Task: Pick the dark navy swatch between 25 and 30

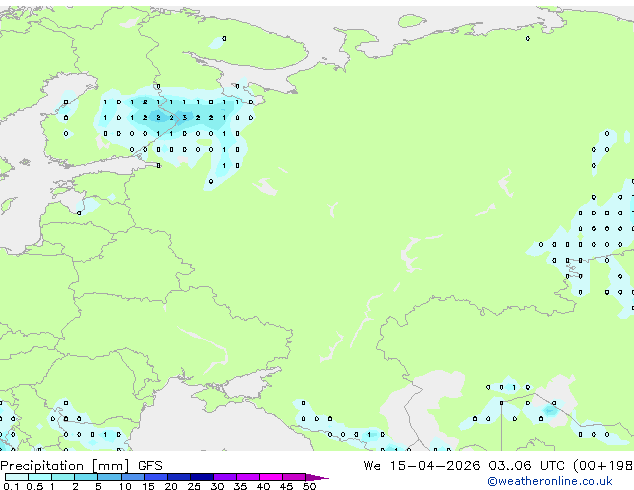Action: (202, 477)
